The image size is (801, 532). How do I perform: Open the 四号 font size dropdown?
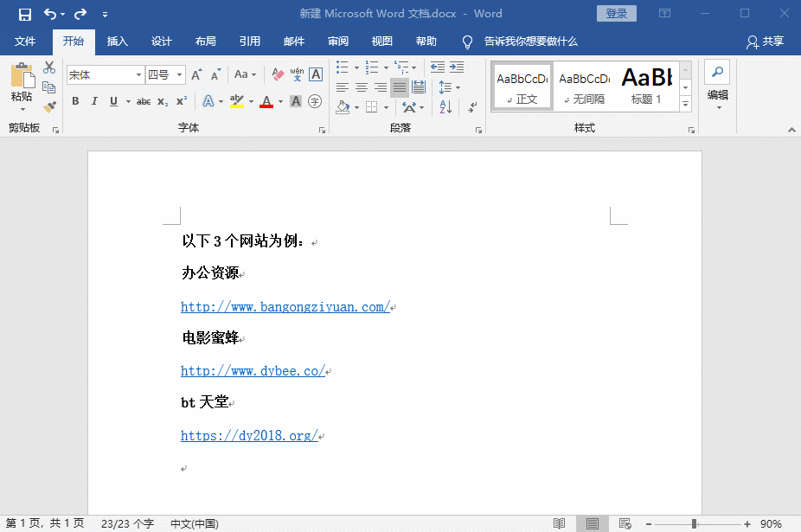click(x=179, y=75)
